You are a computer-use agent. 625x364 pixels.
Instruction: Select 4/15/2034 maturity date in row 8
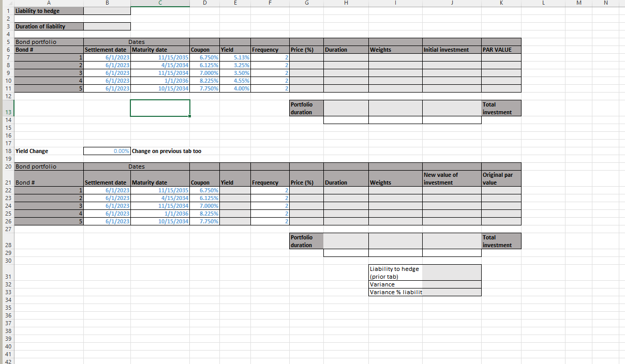(160, 65)
